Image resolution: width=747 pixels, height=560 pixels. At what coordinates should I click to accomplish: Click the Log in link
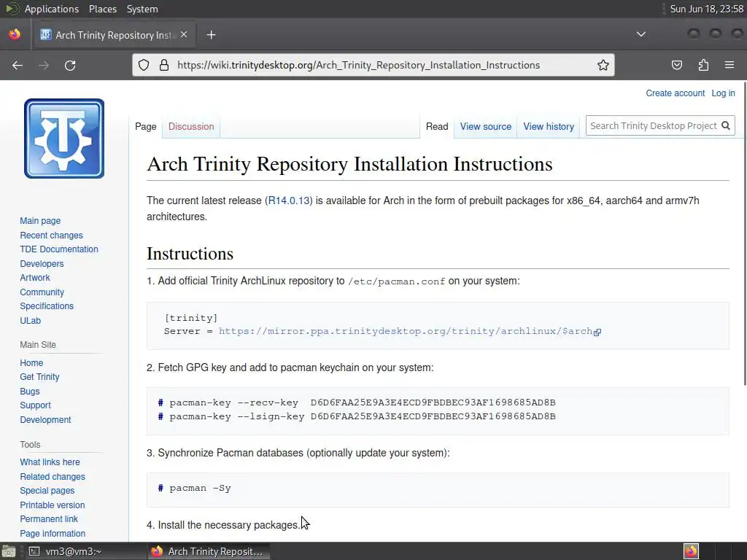click(x=723, y=93)
